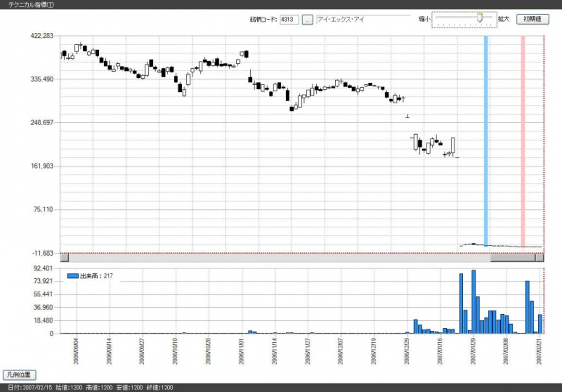
Task: Click the date label 2007/01/29
Action: point(473,352)
